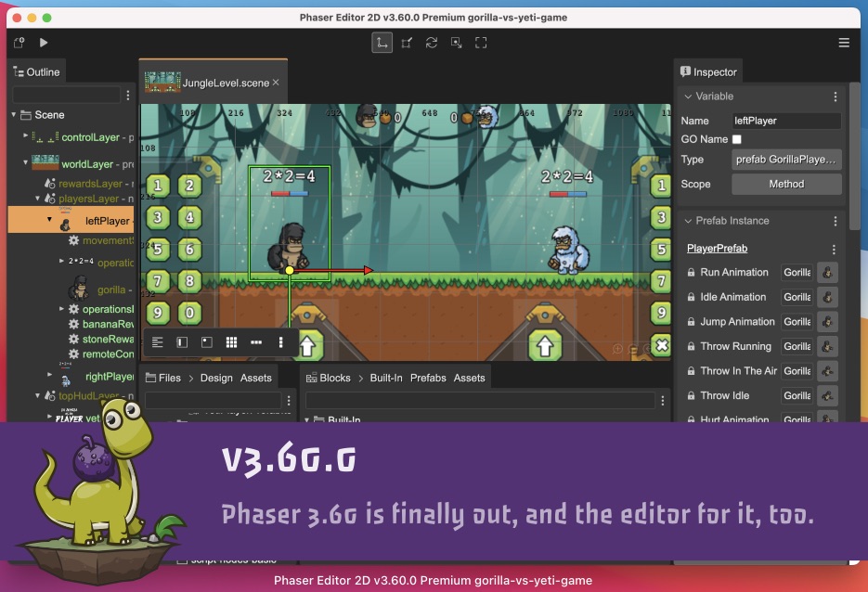Open the hamburger menu at top right
Screen dimensions: 868x592
click(843, 43)
